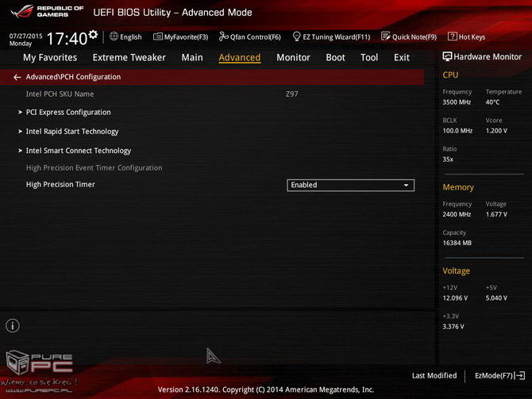Click the back arrow beside Advanced\PCH Configuration

[x=17, y=77]
